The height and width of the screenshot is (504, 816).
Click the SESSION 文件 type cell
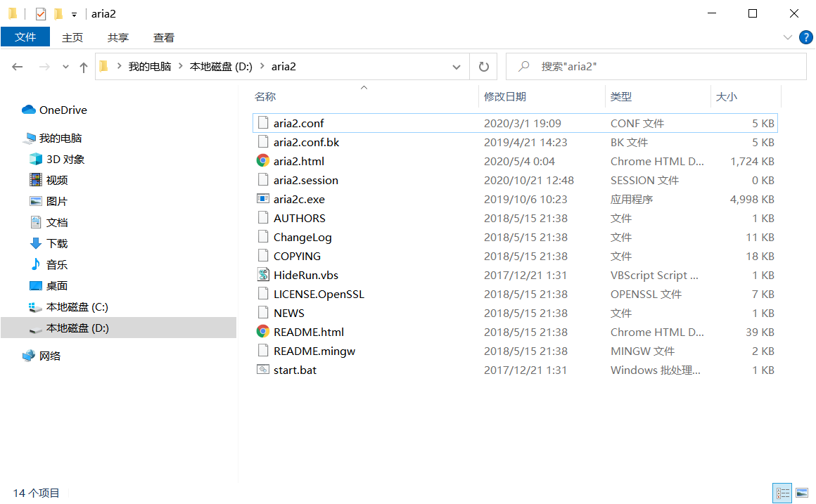(644, 180)
